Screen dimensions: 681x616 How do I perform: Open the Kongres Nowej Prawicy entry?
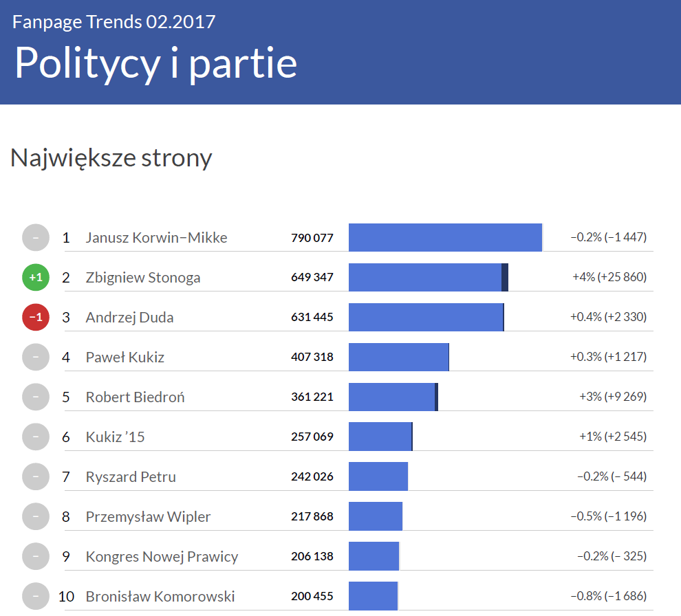pos(162,557)
